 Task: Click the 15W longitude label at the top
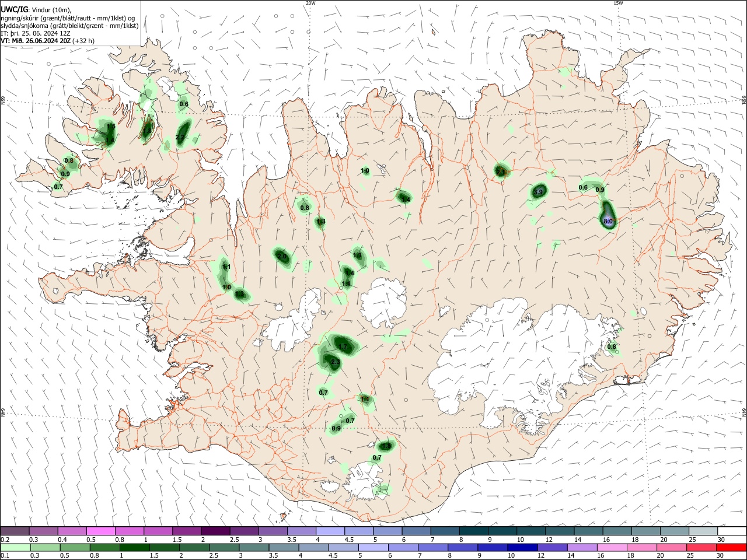click(x=618, y=3)
